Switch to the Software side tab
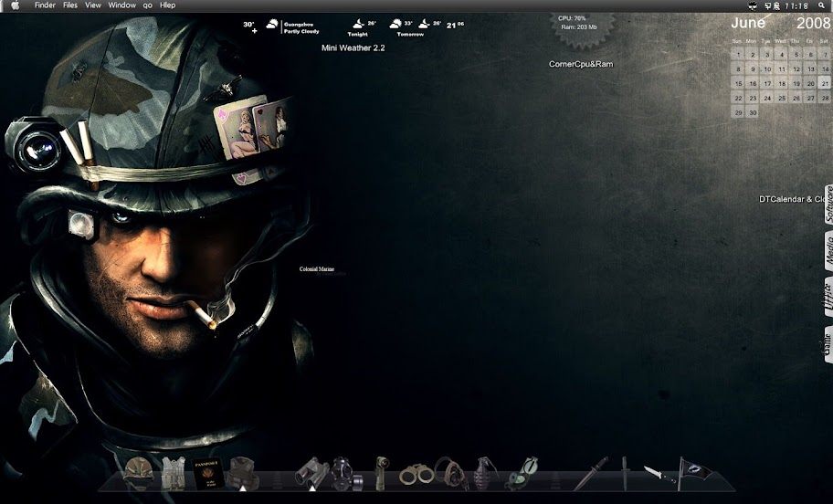Image resolution: width=833 pixels, height=504 pixels. click(828, 205)
